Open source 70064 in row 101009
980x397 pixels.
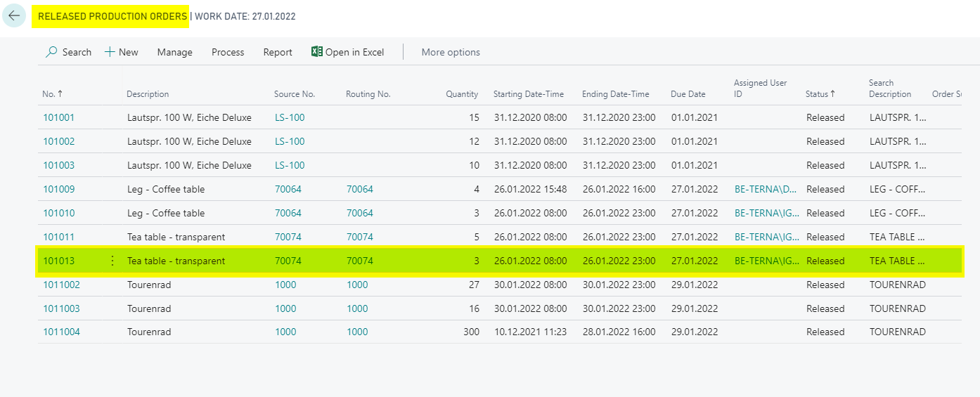coord(288,189)
